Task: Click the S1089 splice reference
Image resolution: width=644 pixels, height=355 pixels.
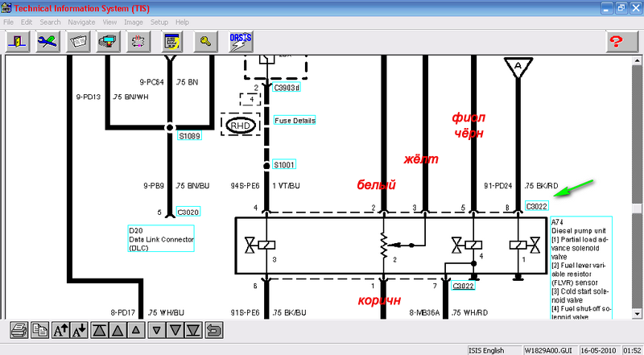Action: (x=188, y=136)
